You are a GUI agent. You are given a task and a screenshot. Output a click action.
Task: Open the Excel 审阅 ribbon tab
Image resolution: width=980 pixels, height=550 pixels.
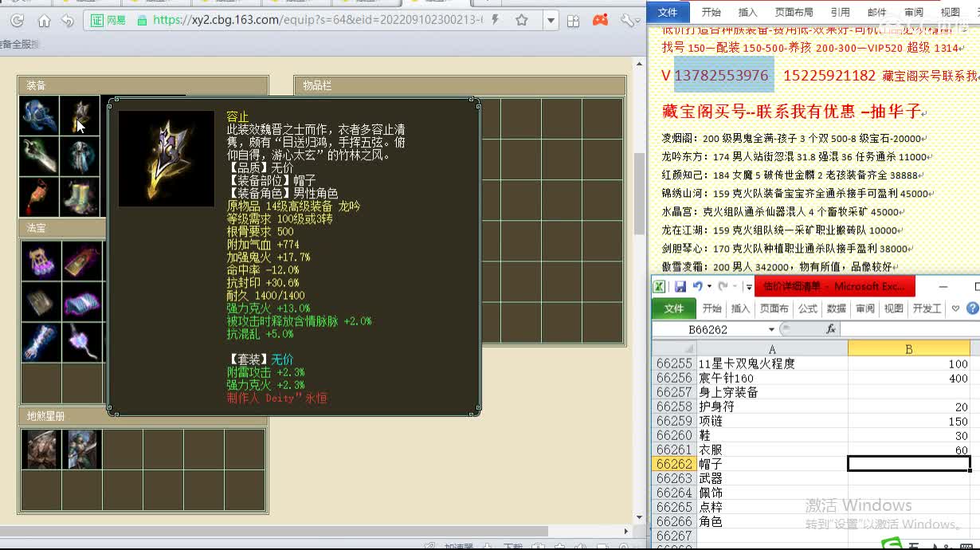865,308
